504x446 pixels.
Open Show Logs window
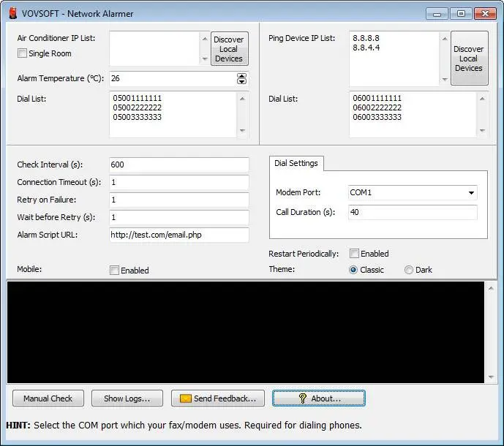(x=127, y=398)
